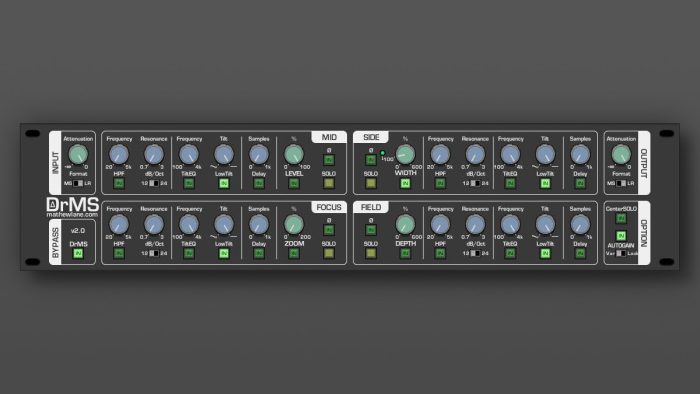Click the FOCUS TiltEQ Frequency knob
Viewport: 700px width, 394px height.
[189, 224]
